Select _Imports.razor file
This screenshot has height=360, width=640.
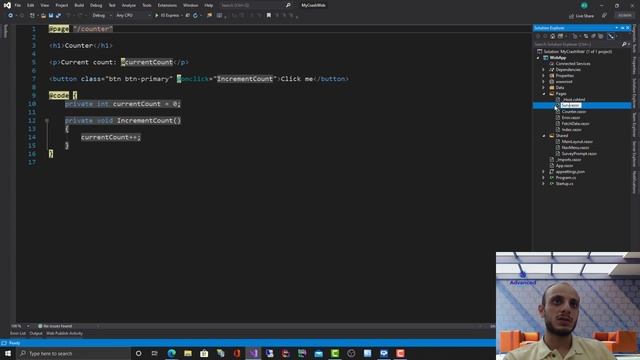(568, 160)
